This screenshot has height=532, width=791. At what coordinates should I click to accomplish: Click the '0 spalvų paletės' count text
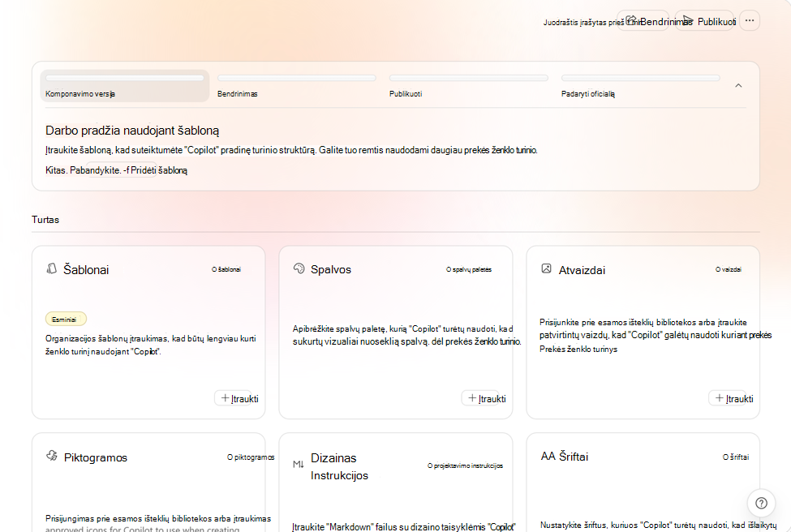(469, 269)
